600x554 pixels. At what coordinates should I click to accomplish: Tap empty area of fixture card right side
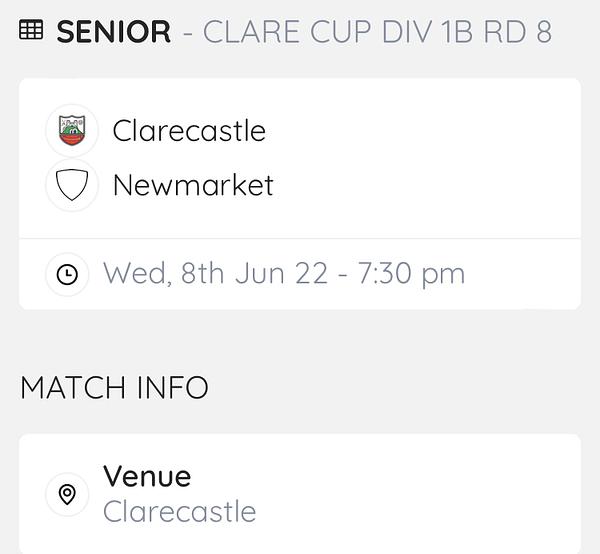coord(440,158)
